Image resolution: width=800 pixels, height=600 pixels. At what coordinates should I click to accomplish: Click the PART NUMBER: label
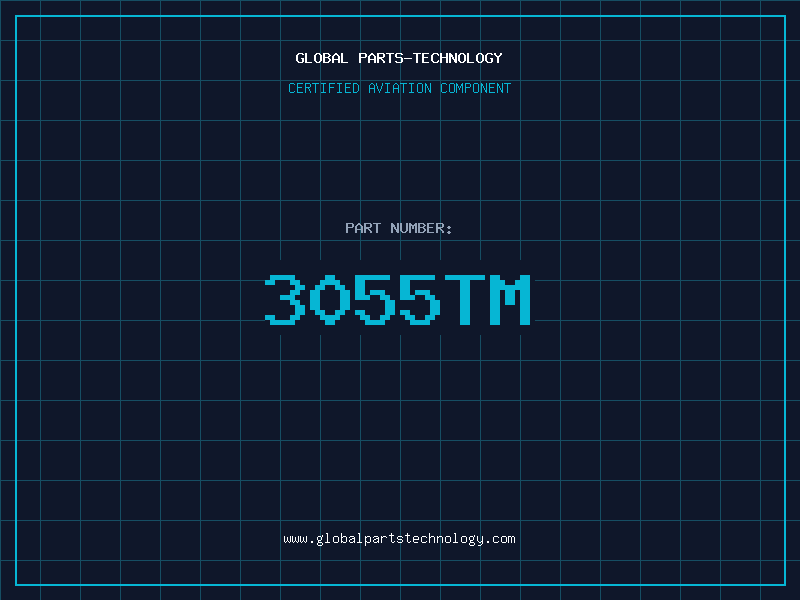tap(399, 228)
